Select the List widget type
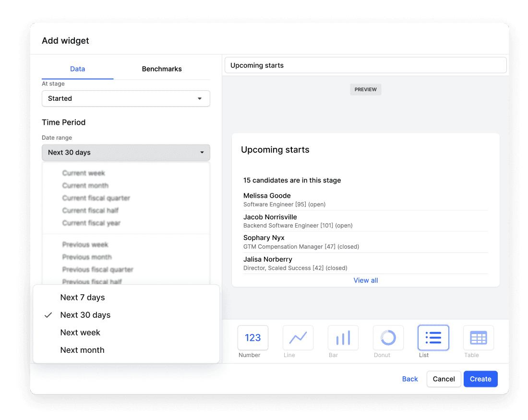528x420 pixels. point(433,337)
